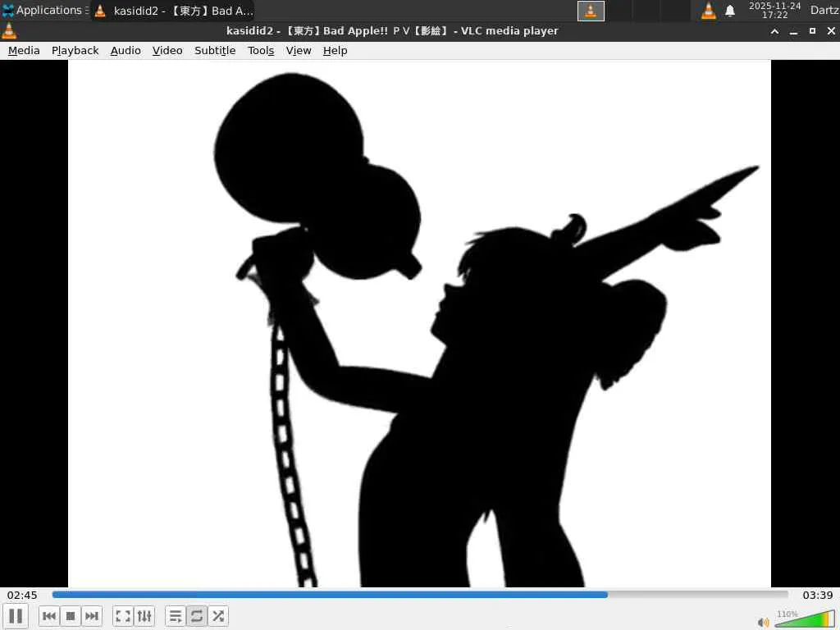This screenshot has width=840, height=630.
Task: Toggle fullscreen video mode
Action: [123, 616]
